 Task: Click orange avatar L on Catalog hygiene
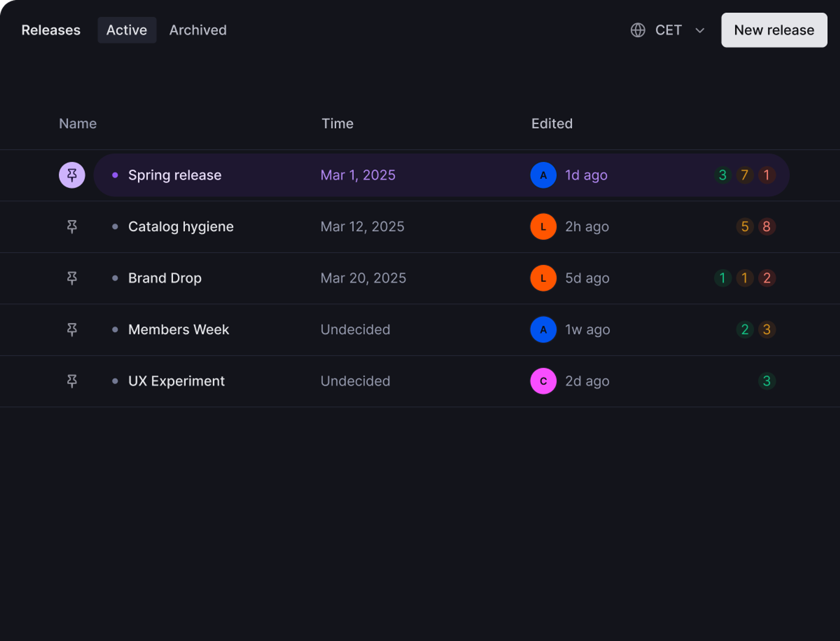(543, 227)
